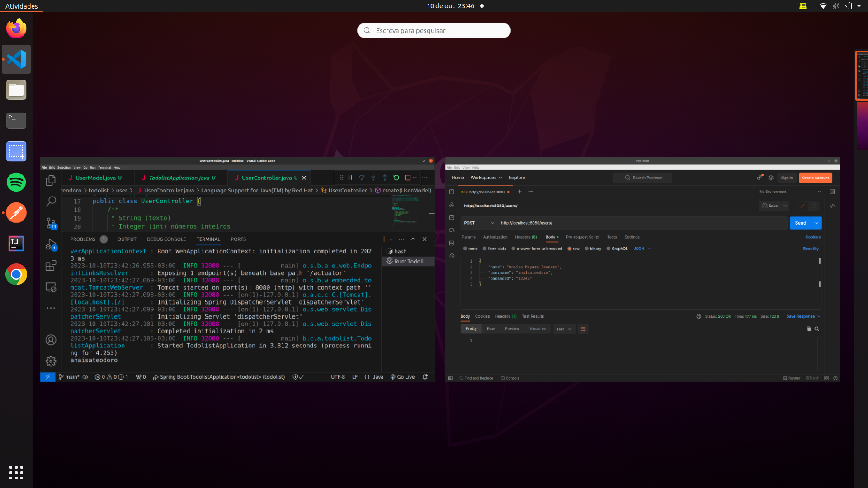Click the Restart debug icon
This screenshot has width=868, height=488.
pos(396,178)
